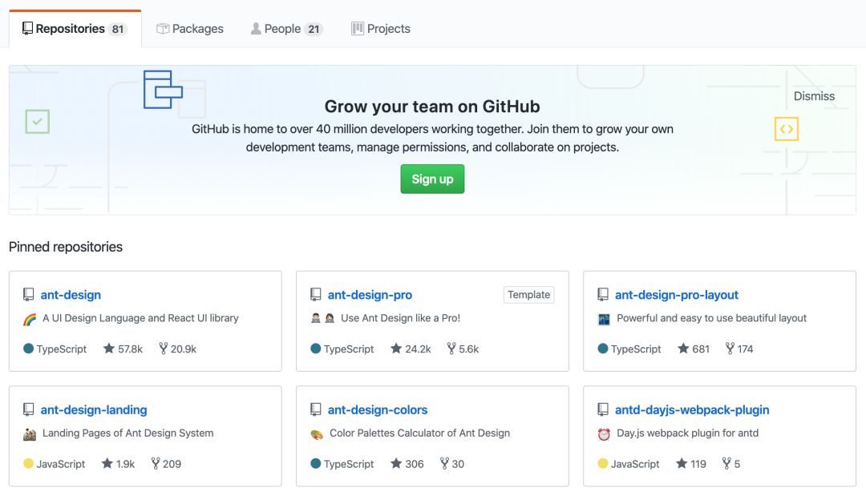
Task: Click the 174 forks count on ant-design-pro-layout
Action: [745, 349]
